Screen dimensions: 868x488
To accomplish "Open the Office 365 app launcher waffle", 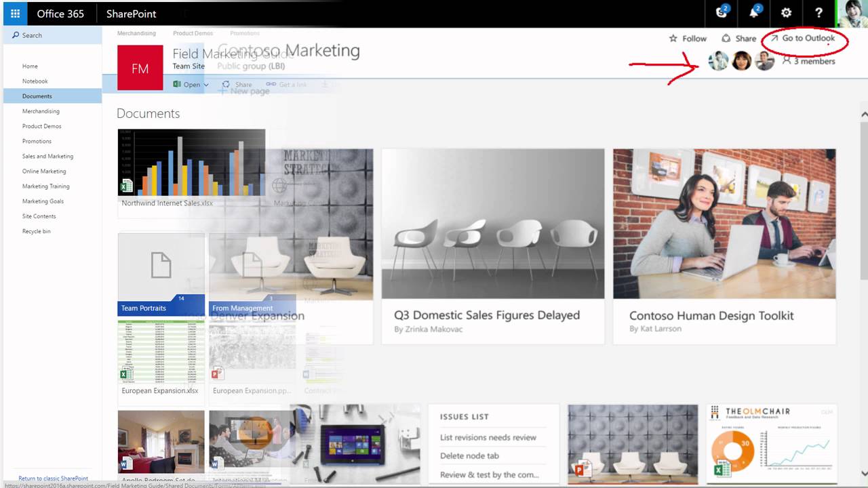I will pos(15,14).
